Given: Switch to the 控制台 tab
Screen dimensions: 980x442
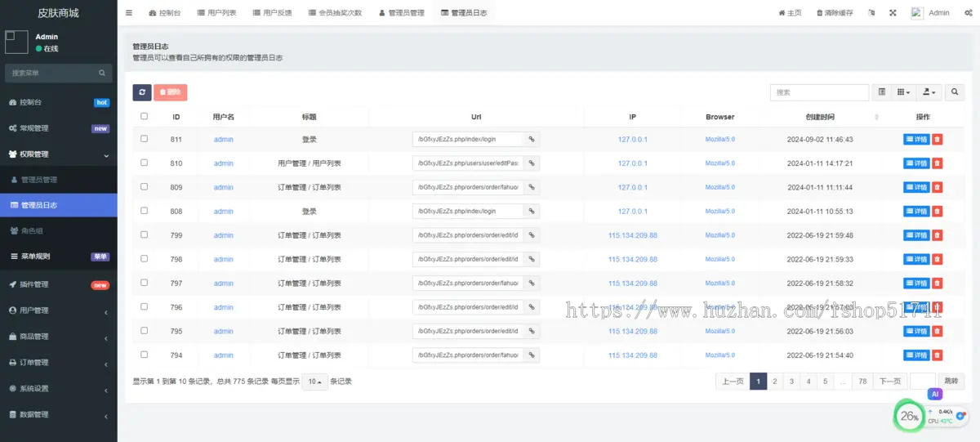Looking at the screenshot, I should (x=166, y=13).
